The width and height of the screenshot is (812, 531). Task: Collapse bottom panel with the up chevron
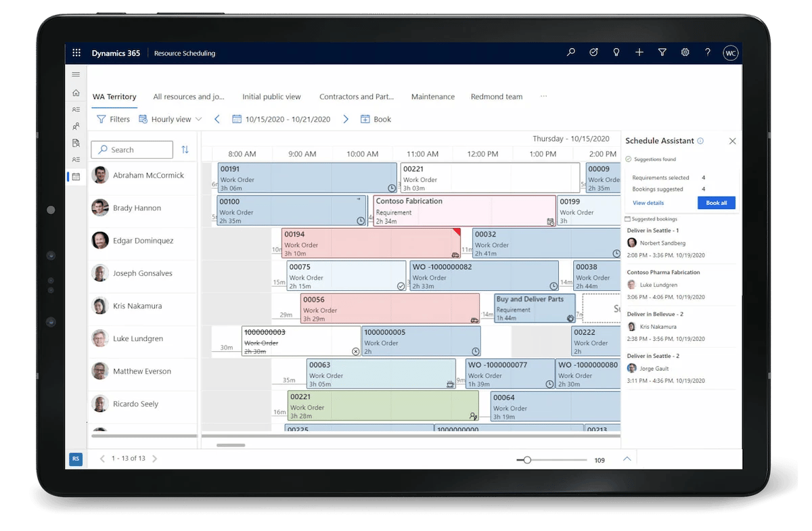pos(627,459)
